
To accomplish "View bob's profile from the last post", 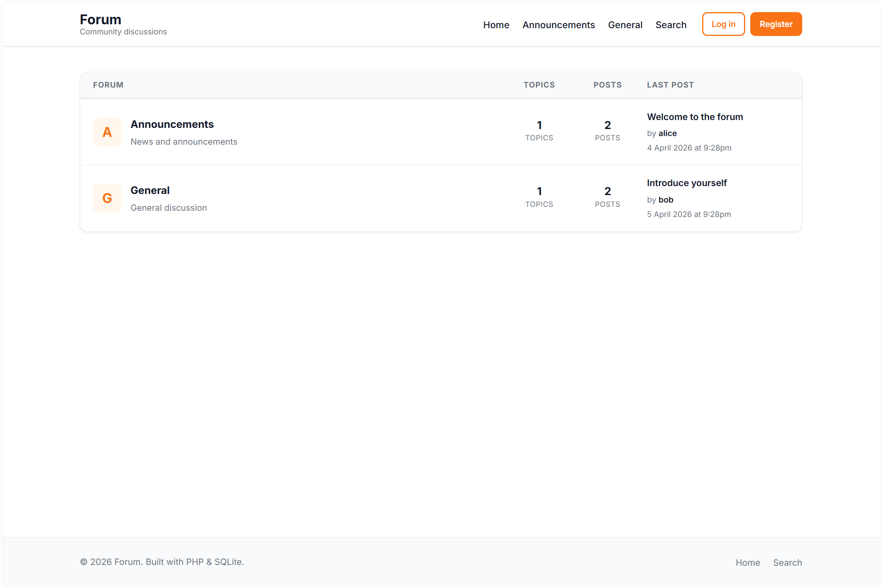I will (666, 199).
